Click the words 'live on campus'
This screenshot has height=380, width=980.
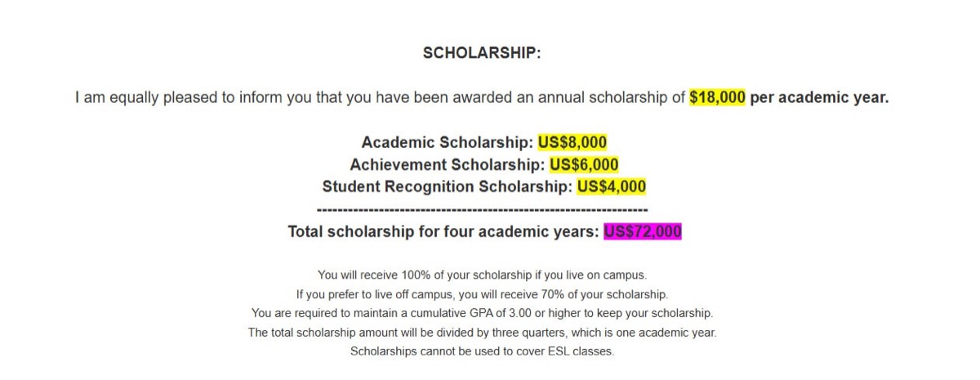pyautogui.click(x=608, y=275)
